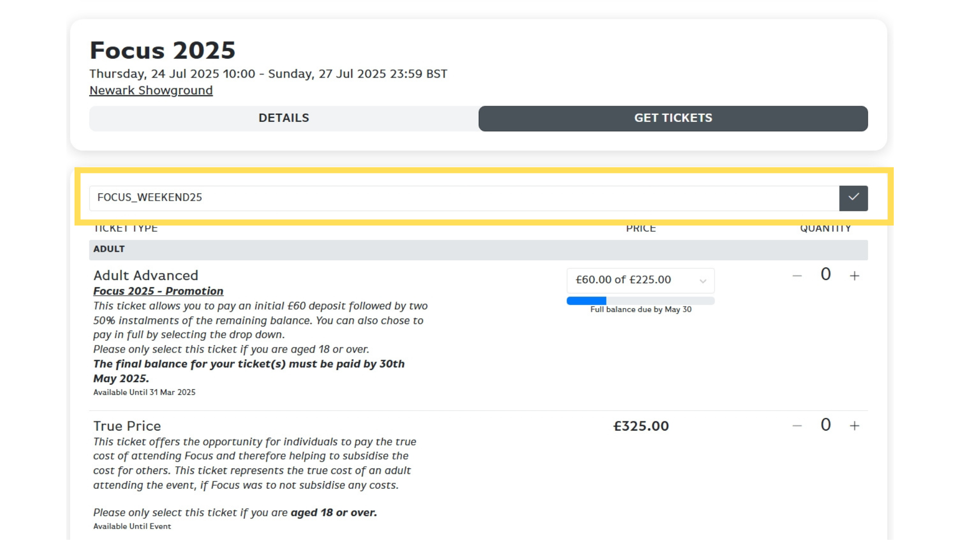Select the GET TICKETS tab
The width and height of the screenshot is (980, 551).
[x=673, y=118]
